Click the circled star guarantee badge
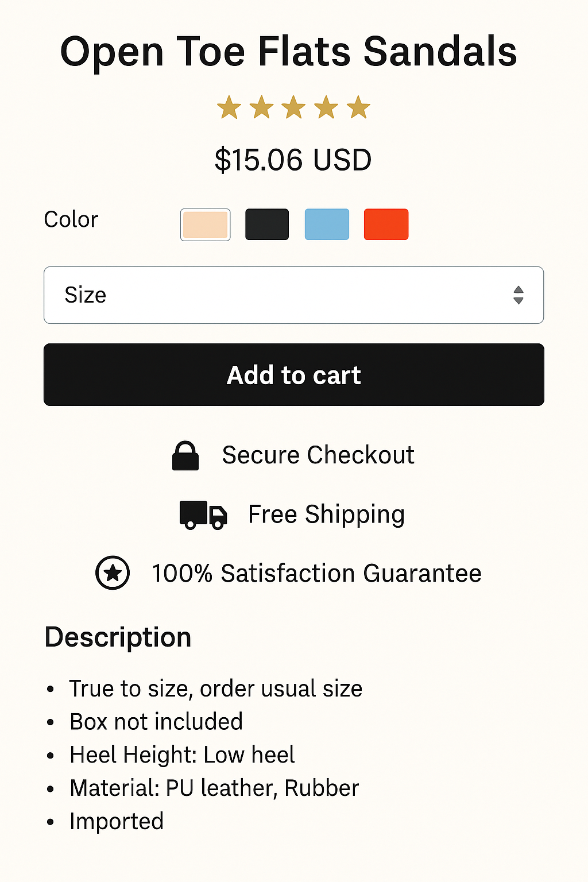588x882 pixels. [113, 573]
